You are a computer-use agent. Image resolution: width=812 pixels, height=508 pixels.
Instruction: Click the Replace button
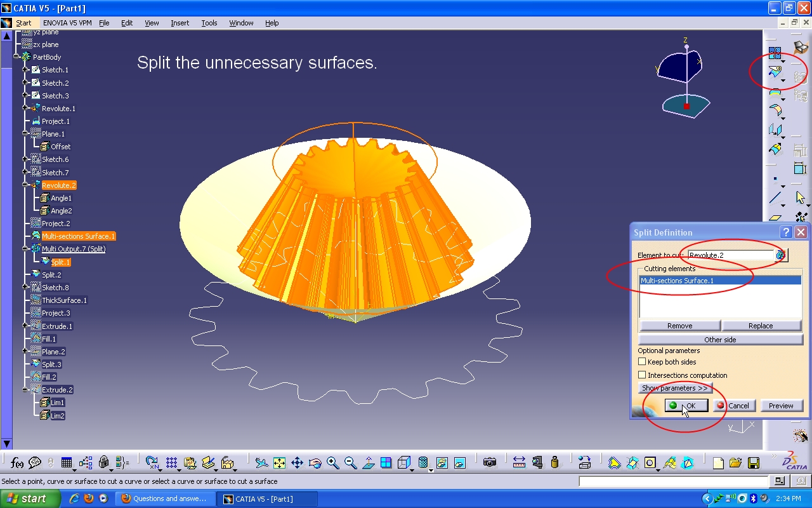coord(761,326)
